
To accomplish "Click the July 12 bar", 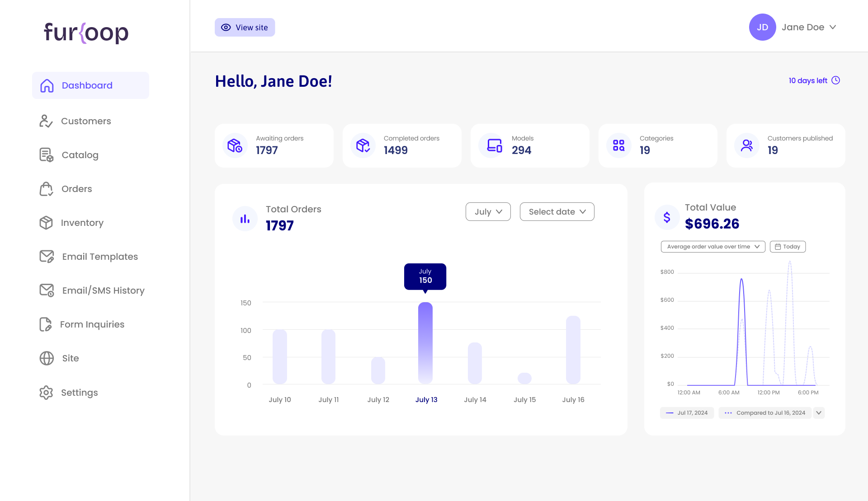I will point(378,370).
